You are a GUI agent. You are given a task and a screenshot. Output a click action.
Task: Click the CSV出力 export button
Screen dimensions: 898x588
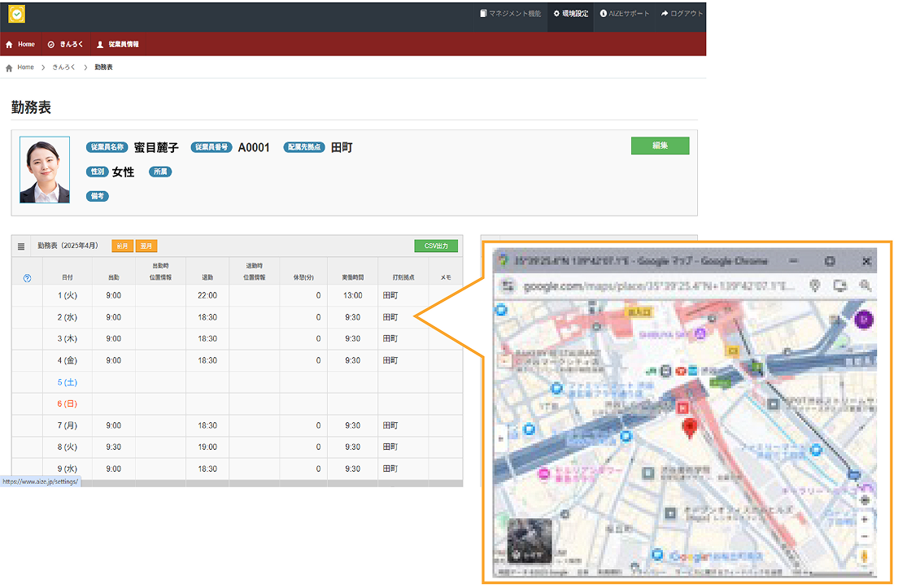point(436,246)
